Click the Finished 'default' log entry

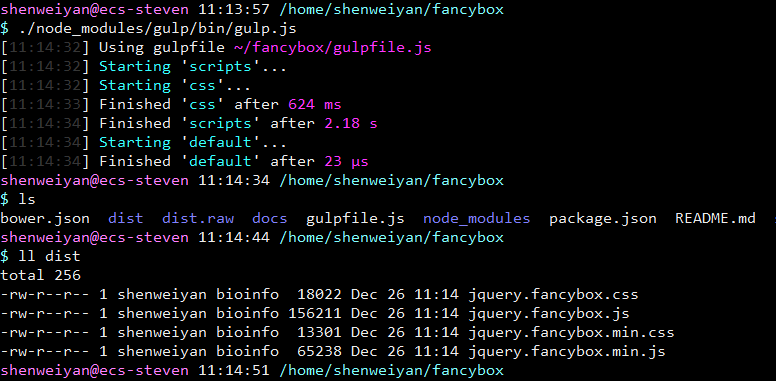coord(184,161)
